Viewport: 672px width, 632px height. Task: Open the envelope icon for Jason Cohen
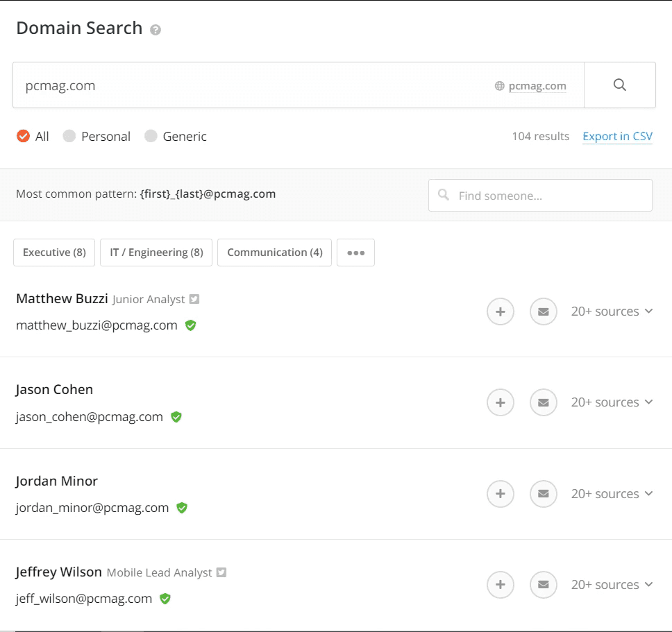544,402
